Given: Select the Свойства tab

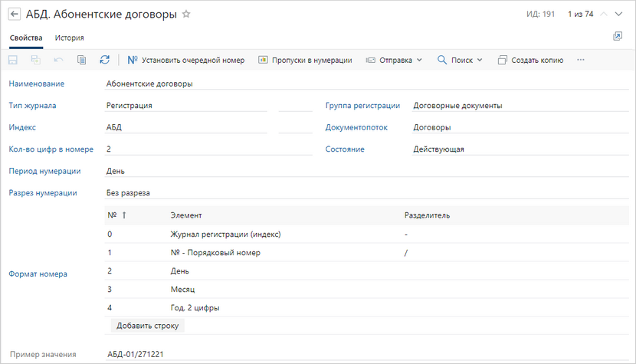Looking at the screenshot, I should pos(26,38).
